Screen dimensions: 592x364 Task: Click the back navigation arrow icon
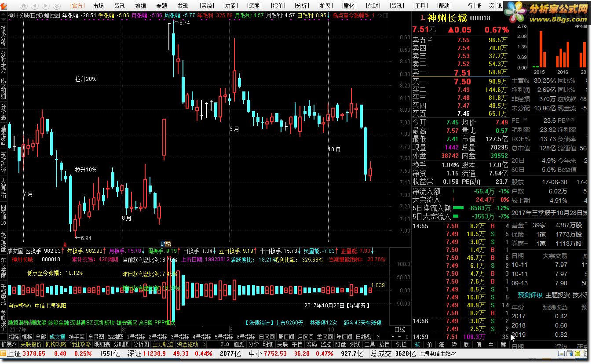35,6
